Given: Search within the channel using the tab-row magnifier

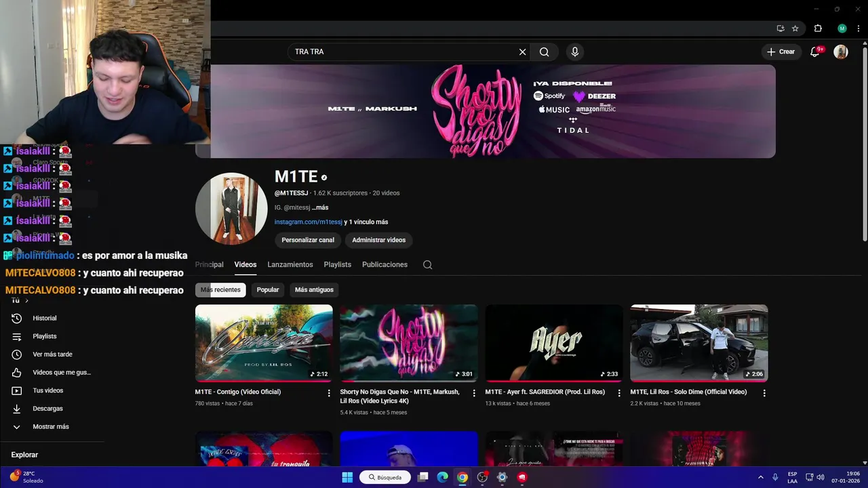Looking at the screenshot, I should 427,264.
